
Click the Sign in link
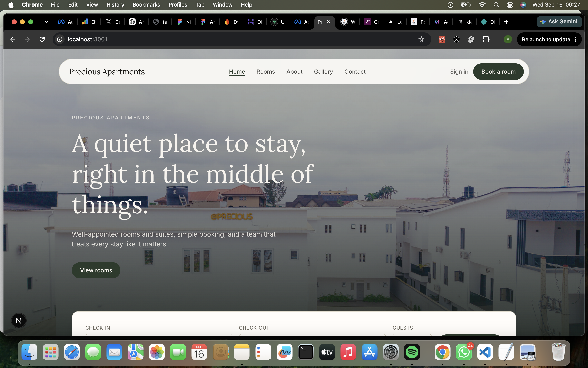(459, 72)
